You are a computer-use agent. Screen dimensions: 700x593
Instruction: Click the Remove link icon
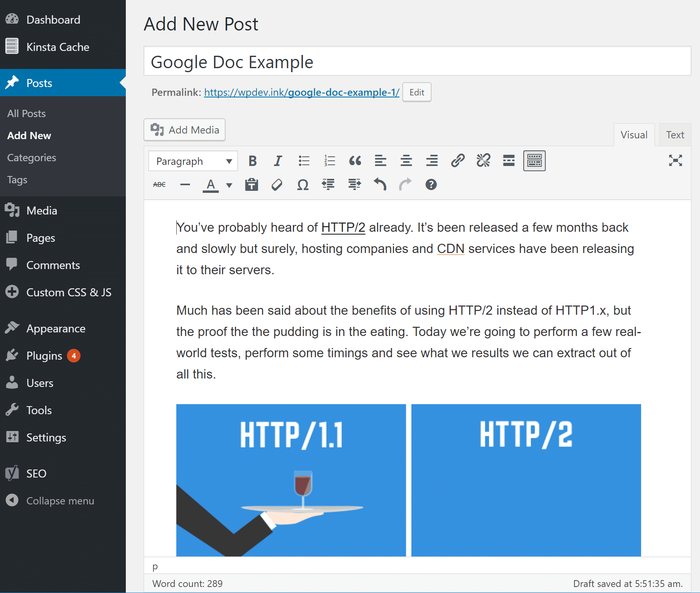pos(483,161)
